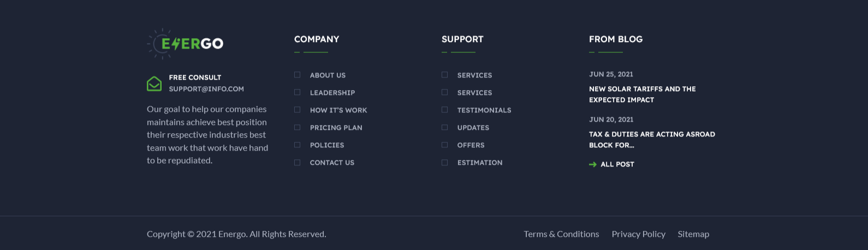Open the Updates support link
The height and width of the screenshot is (250, 868).
tap(473, 128)
